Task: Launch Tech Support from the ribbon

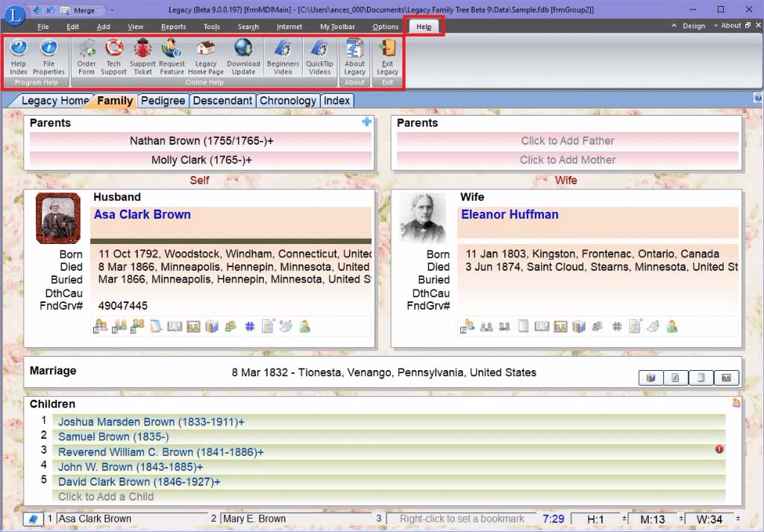Action: (113, 57)
